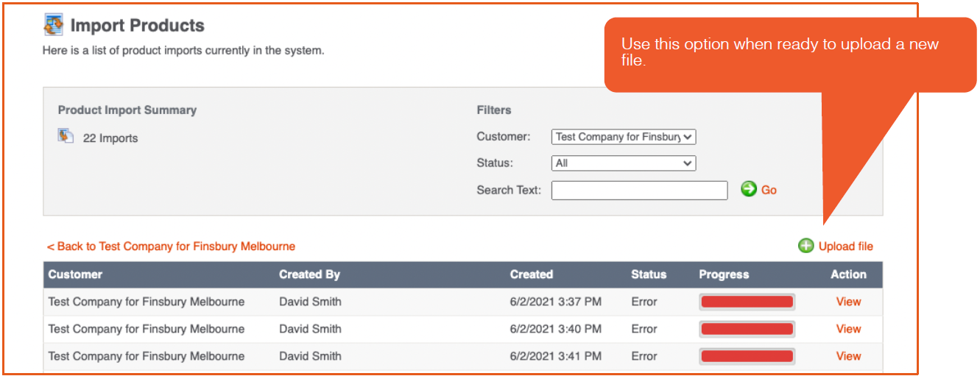980x376 pixels.
Task: Sort by the Created column header
Action: click(x=531, y=274)
